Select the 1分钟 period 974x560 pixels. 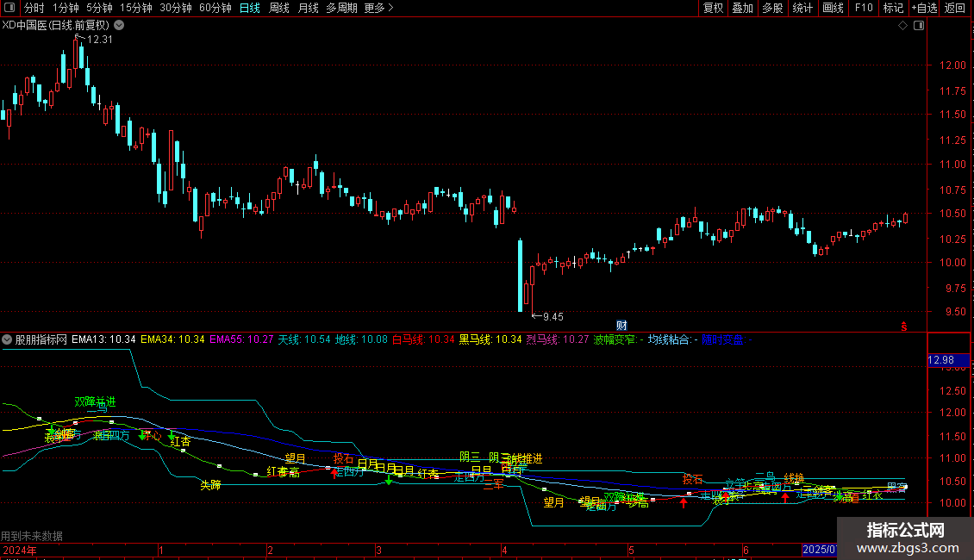(x=66, y=8)
